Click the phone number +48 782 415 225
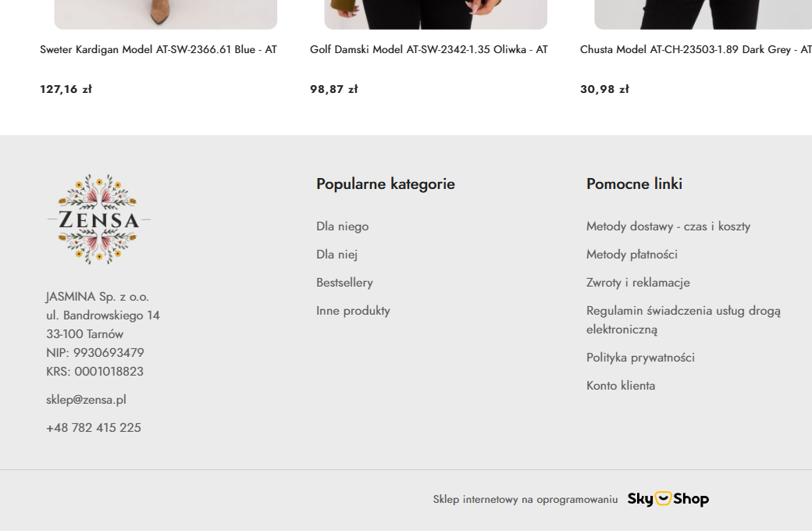Viewport: 812px width, 531px height. [94, 428]
